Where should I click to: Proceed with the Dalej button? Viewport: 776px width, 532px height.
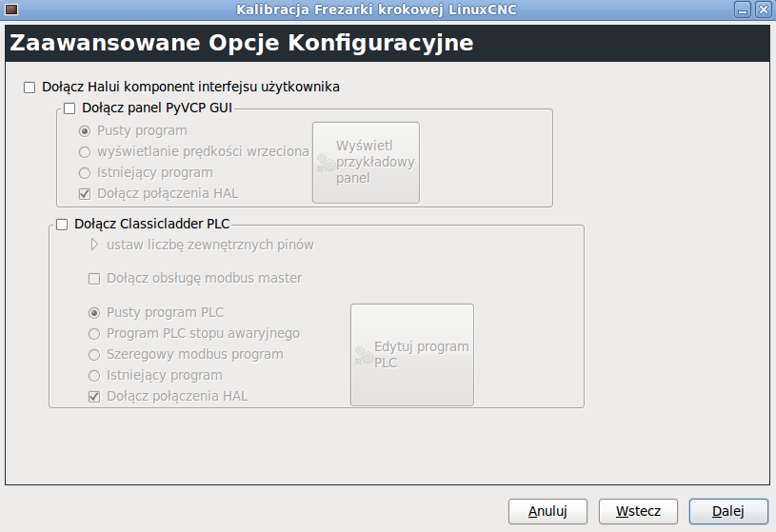coord(728,511)
